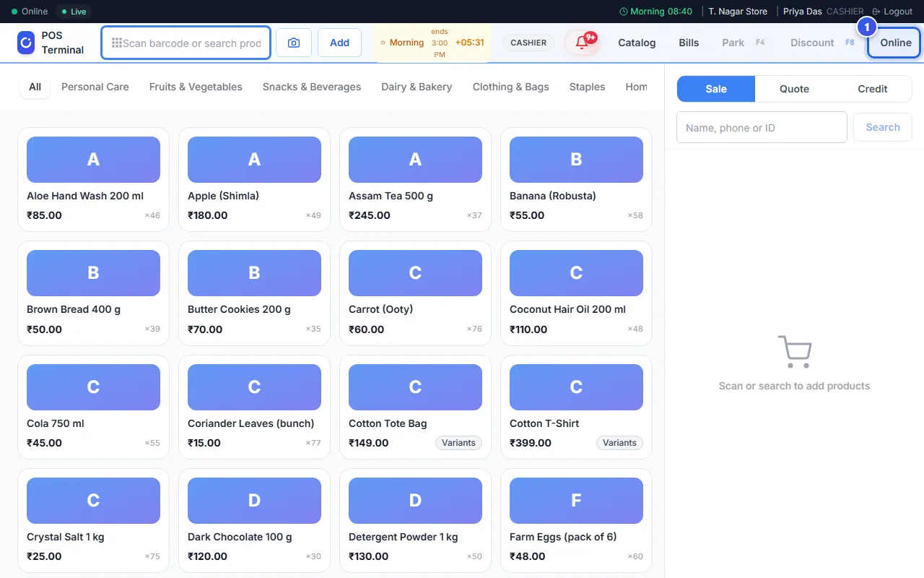Click the POS Terminal logo icon
Screen dimensions: 924x578
26,43
